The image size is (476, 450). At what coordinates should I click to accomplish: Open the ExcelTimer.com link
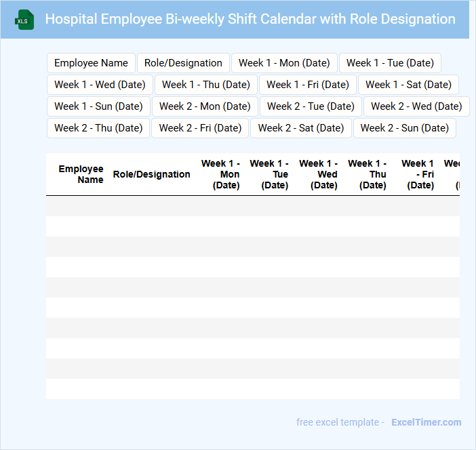(426, 422)
